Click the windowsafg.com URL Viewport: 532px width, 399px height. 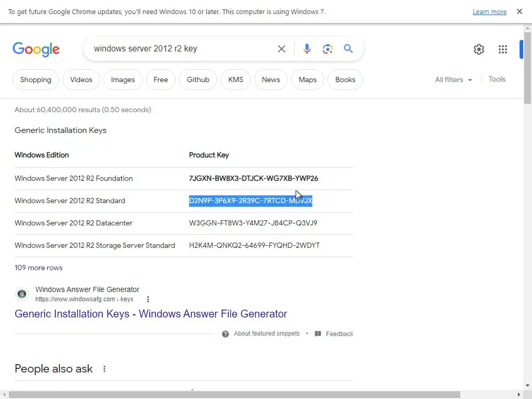pyautogui.click(x=84, y=299)
